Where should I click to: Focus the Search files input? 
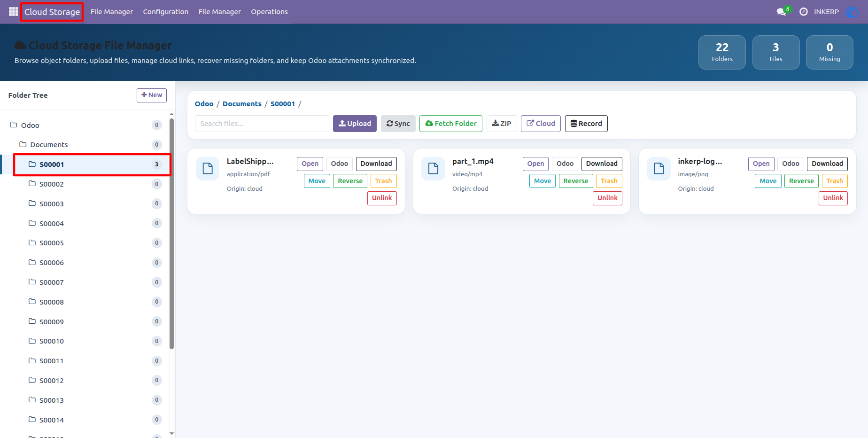(262, 124)
